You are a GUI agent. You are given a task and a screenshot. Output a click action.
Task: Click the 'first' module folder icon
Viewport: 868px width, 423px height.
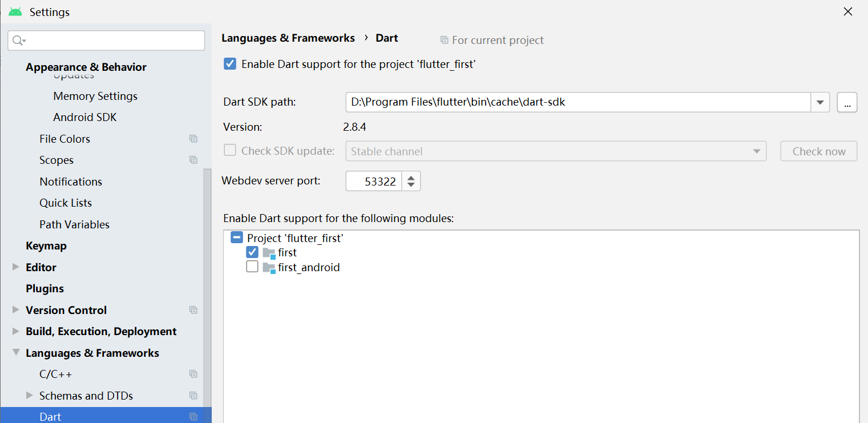coord(269,252)
